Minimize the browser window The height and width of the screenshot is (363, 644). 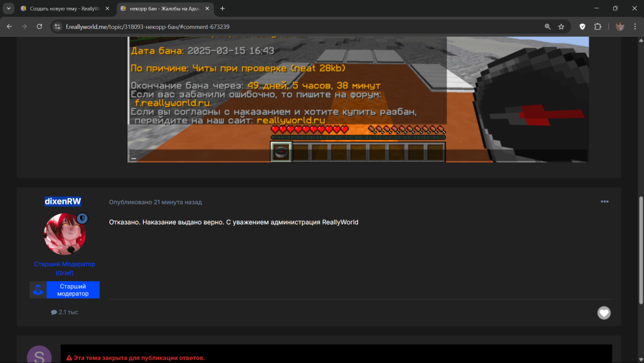coord(596,8)
